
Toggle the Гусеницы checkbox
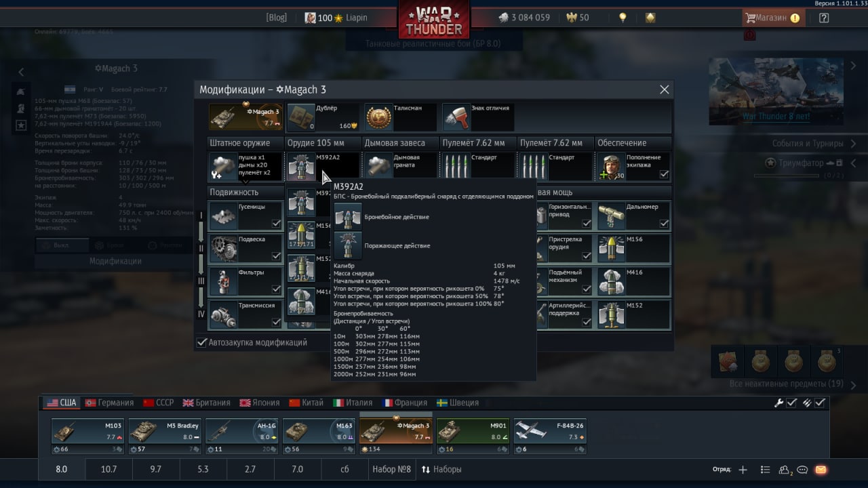click(276, 224)
